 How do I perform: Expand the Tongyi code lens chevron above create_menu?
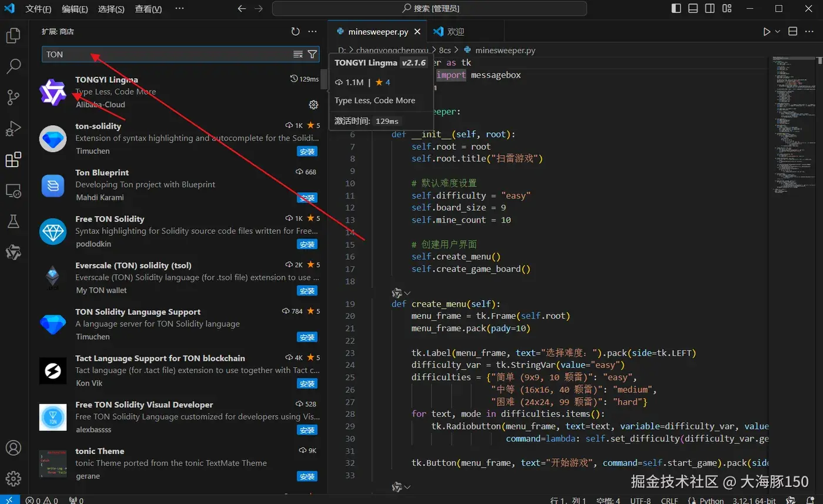coord(407,293)
